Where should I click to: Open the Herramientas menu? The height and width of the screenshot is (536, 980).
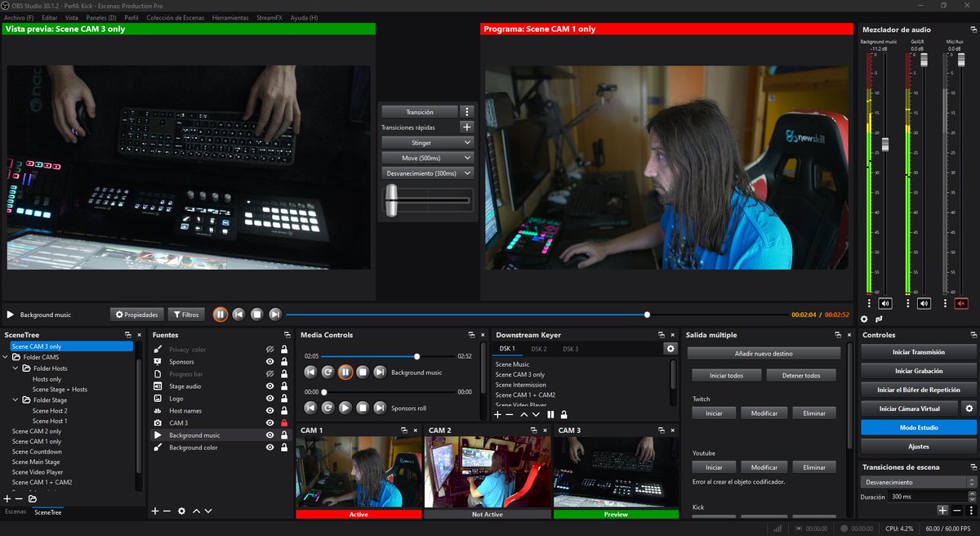pos(229,17)
